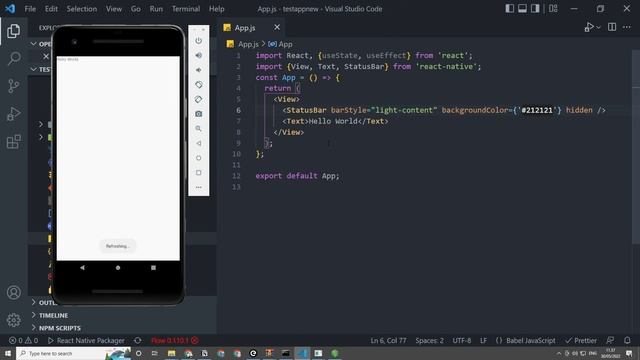
Task: Open the Run and Debug view
Action: click(13, 114)
